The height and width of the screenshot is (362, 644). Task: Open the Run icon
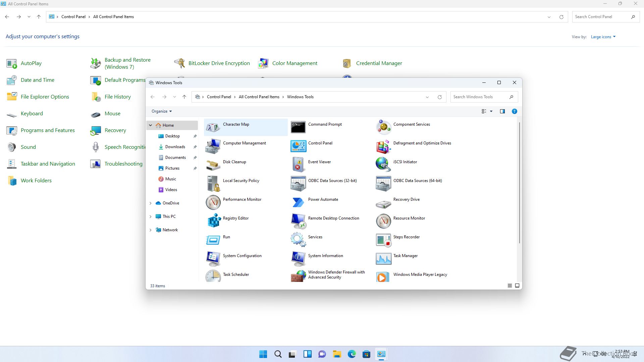(x=213, y=240)
